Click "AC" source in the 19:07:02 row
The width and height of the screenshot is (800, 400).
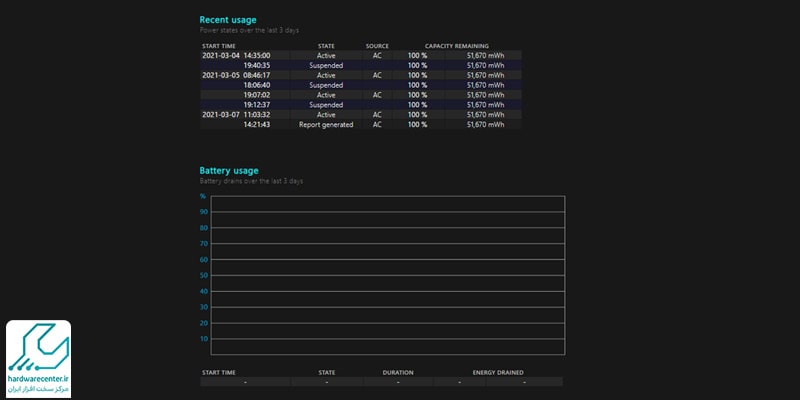coord(377,95)
